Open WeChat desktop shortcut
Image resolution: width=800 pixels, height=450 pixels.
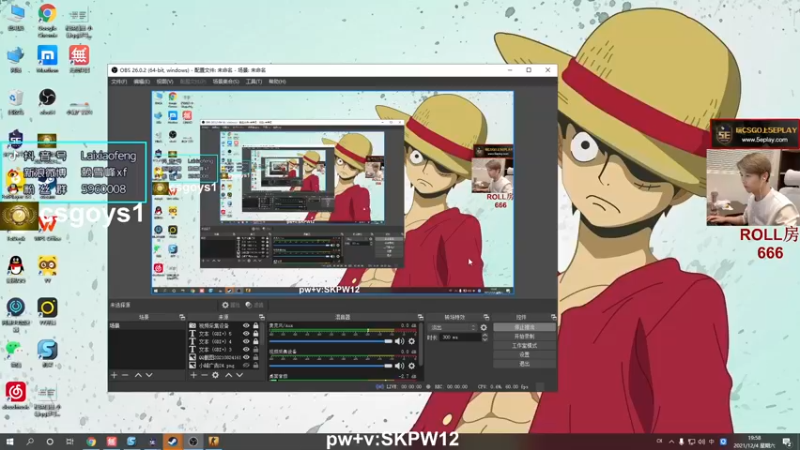(x=16, y=353)
